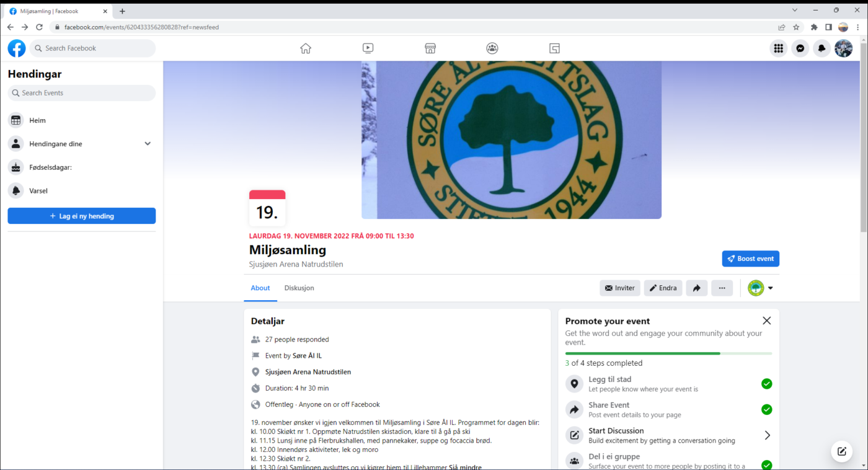Open Chrome side panel icon
This screenshot has width=868, height=470.
(828, 27)
